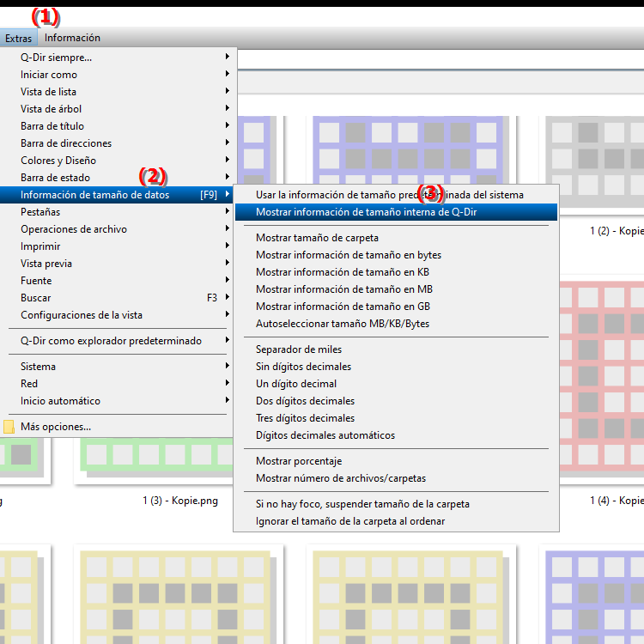Choose Mostrar información de tamaño interna de Q-Dir
Screen dimensions: 644x644
[397, 212]
